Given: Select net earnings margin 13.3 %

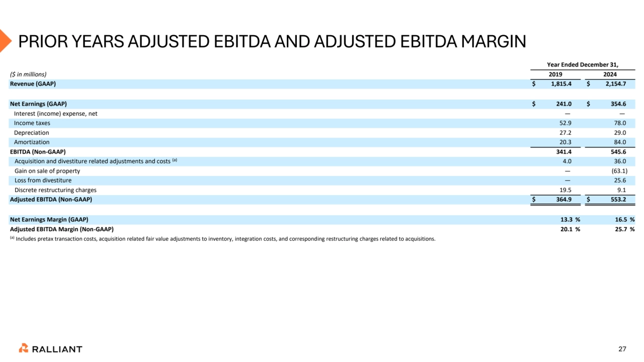Looking at the screenshot, I should [x=570, y=220].
